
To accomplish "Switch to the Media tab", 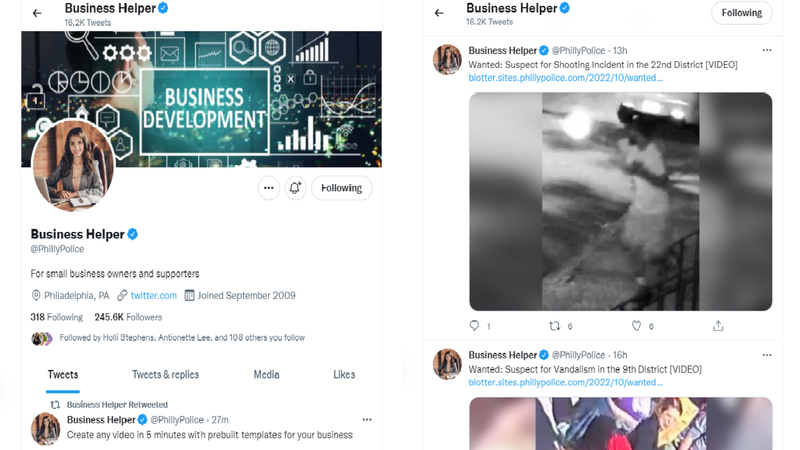I will pyautogui.click(x=266, y=375).
